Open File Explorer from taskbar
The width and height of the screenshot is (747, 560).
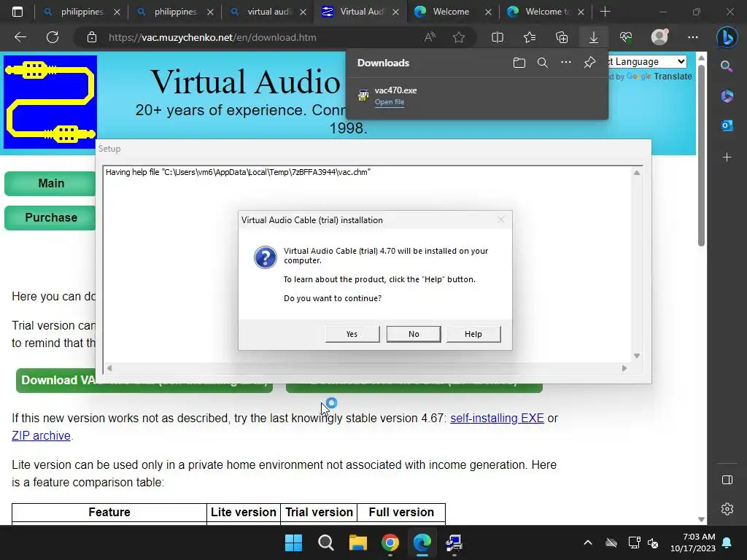357,542
